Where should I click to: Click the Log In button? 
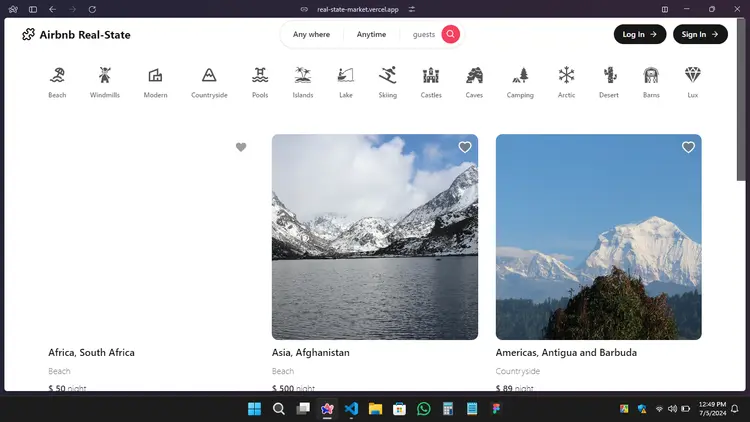click(x=640, y=34)
